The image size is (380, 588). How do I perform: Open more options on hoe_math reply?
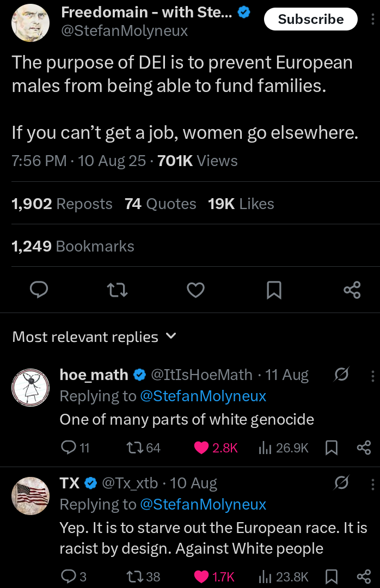click(x=372, y=376)
